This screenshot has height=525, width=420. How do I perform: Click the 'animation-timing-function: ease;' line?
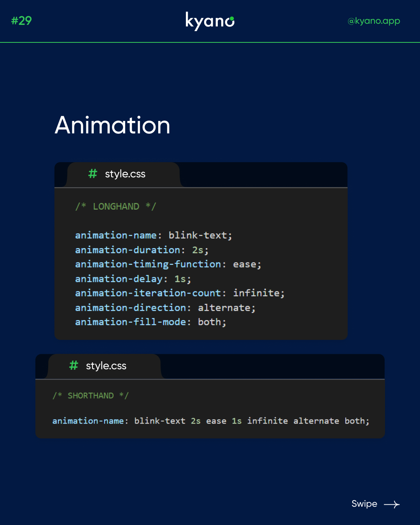coord(168,264)
